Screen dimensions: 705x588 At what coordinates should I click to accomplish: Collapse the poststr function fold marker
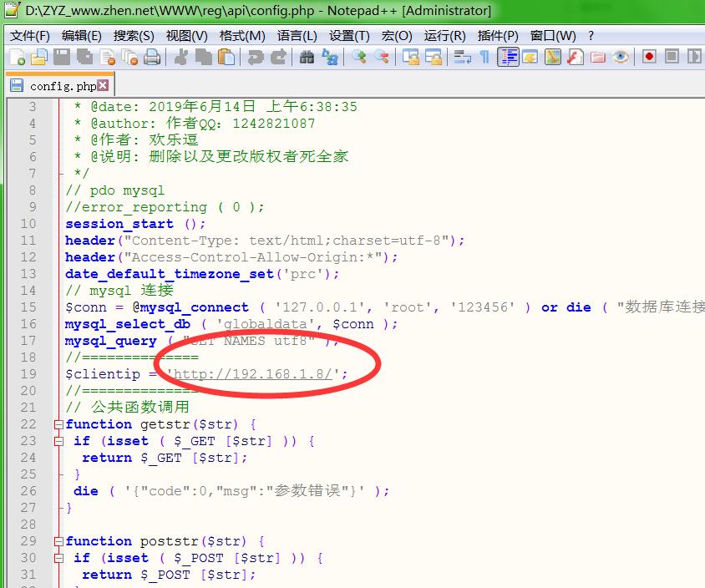(58, 541)
